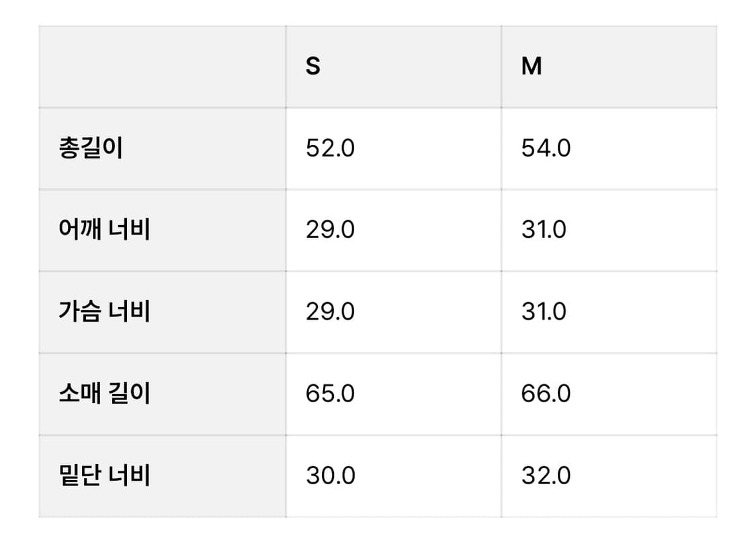Select the 30.0 hem width value
This screenshot has width=756, height=550.
coord(330,475)
